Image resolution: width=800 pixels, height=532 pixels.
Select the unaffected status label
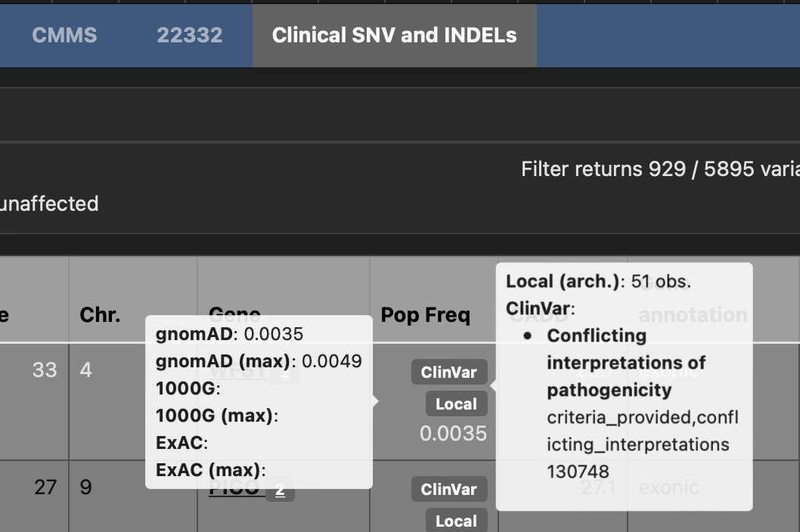pyautogui.click(x=49, y=203)
